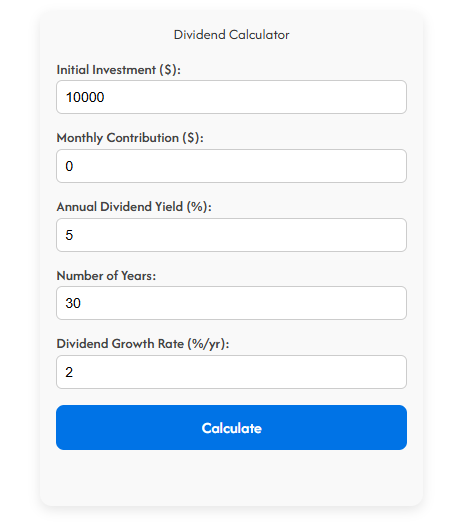Image resolution: width=456 pixels, height=523 pixels.
Task: Click the "Initial Investment ($):" label
Action: pos(118,70)
